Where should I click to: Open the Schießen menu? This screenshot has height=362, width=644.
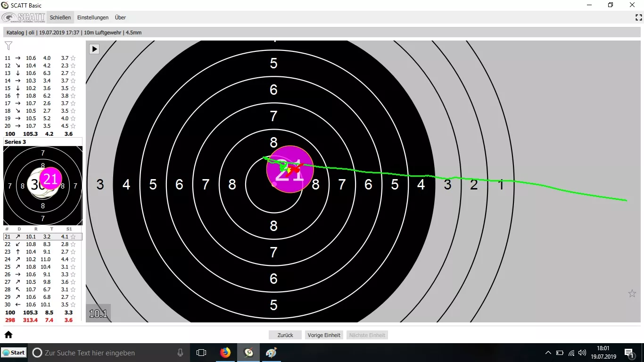click(60, 17)
